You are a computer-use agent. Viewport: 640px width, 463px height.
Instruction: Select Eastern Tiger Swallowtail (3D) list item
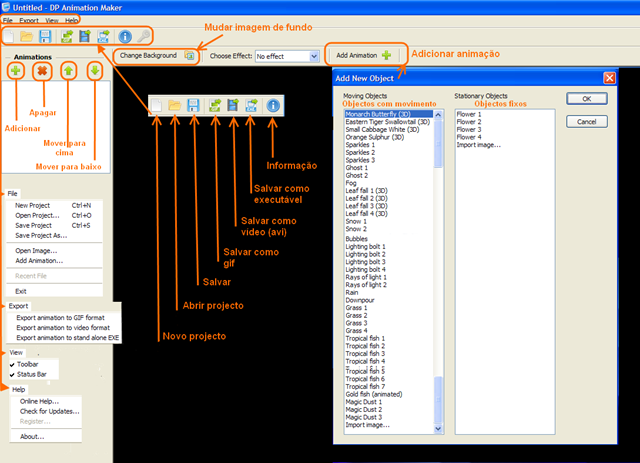point(389,122)
